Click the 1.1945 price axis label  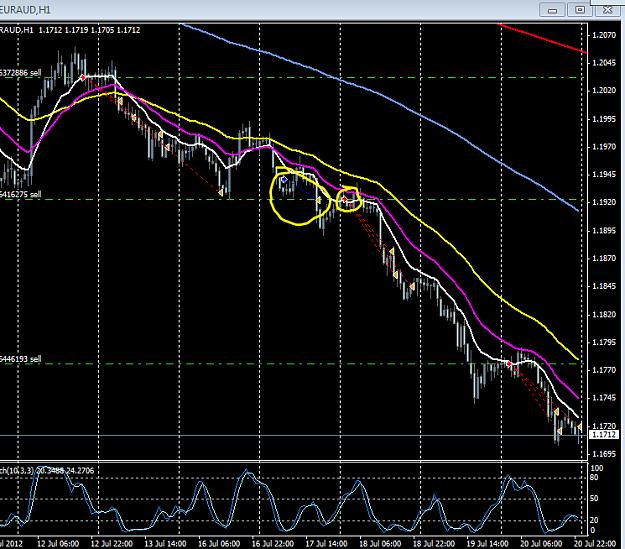click(x=604, y=174)
